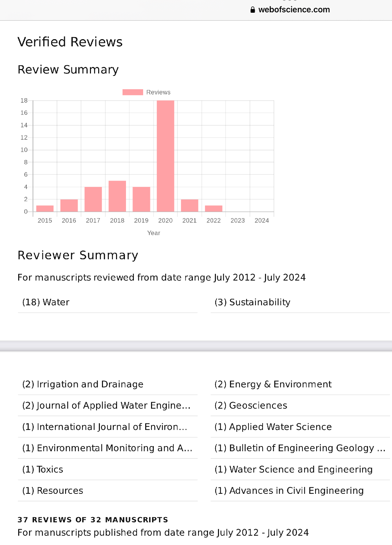Select the 2018 bar in the chart

117,196
